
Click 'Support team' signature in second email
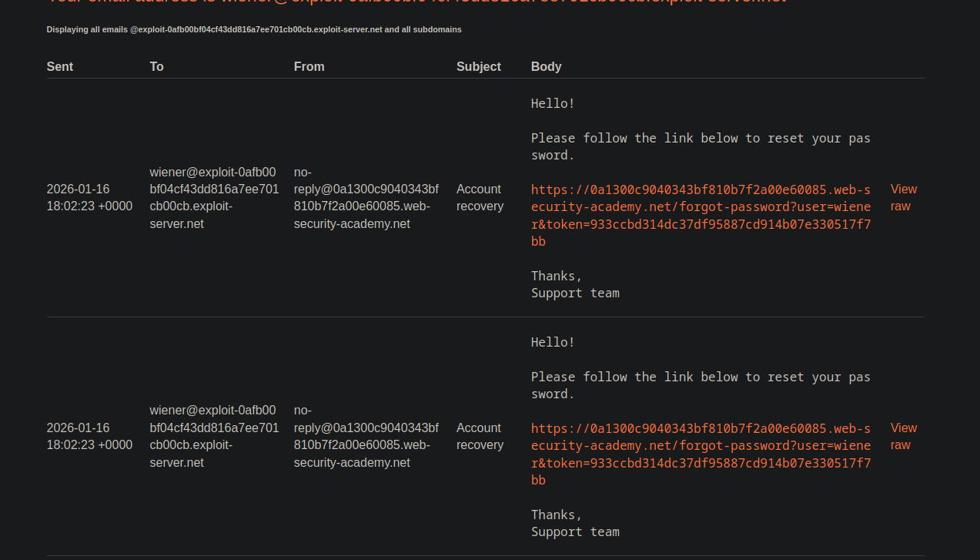coord(575,531)
